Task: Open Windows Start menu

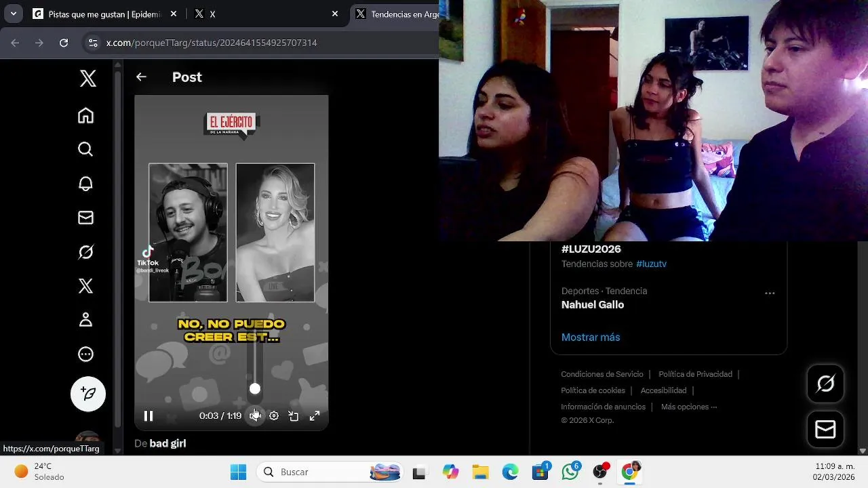Action: click(x=238, y=472)
